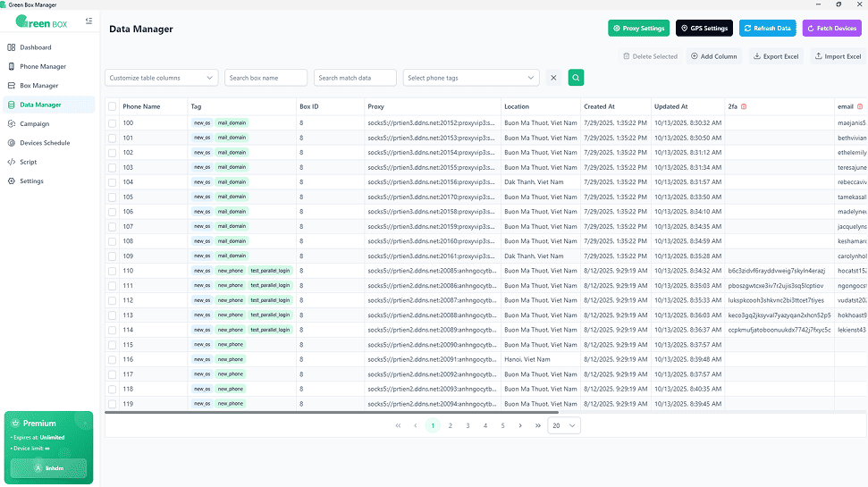The height and width of the screenshot is (487, 868).
Task: Open the Select phone tags dropdown
Action: tap(471, 78)
